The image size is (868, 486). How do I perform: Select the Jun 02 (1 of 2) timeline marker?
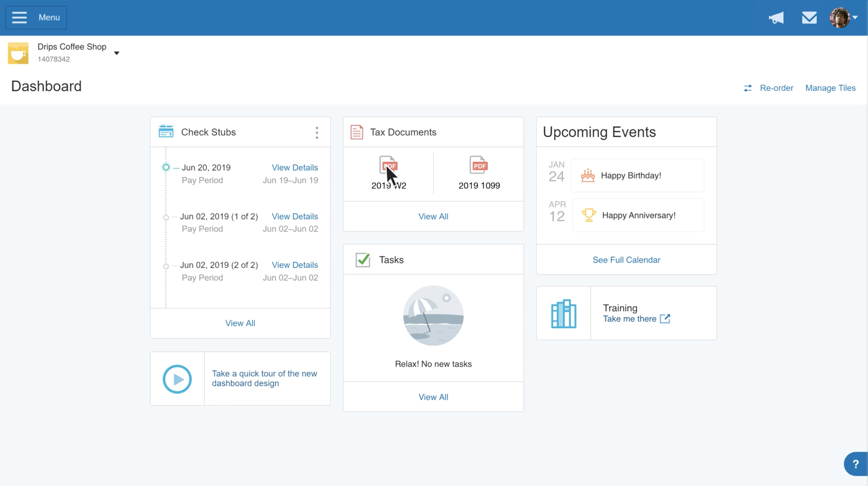click(166, 217)
